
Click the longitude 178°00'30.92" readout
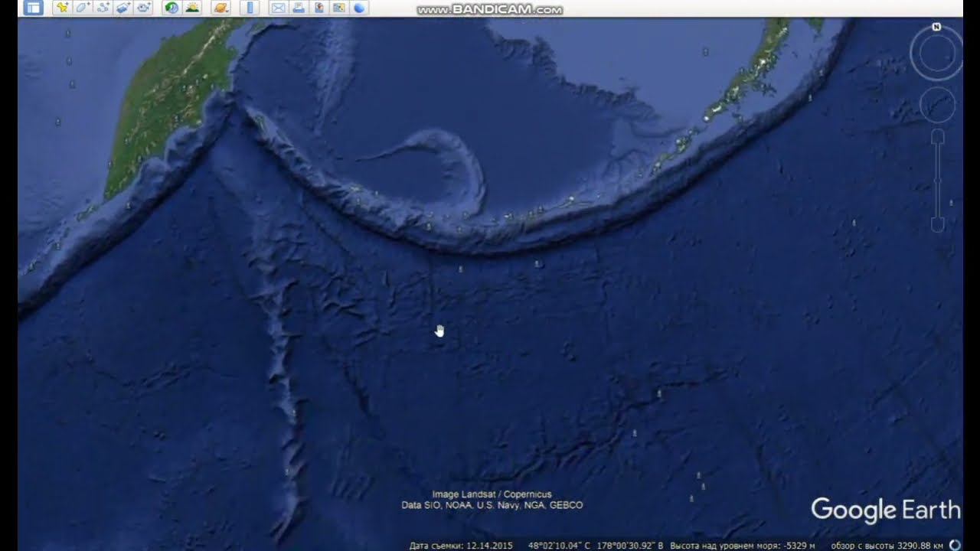(x=630, y=546)
